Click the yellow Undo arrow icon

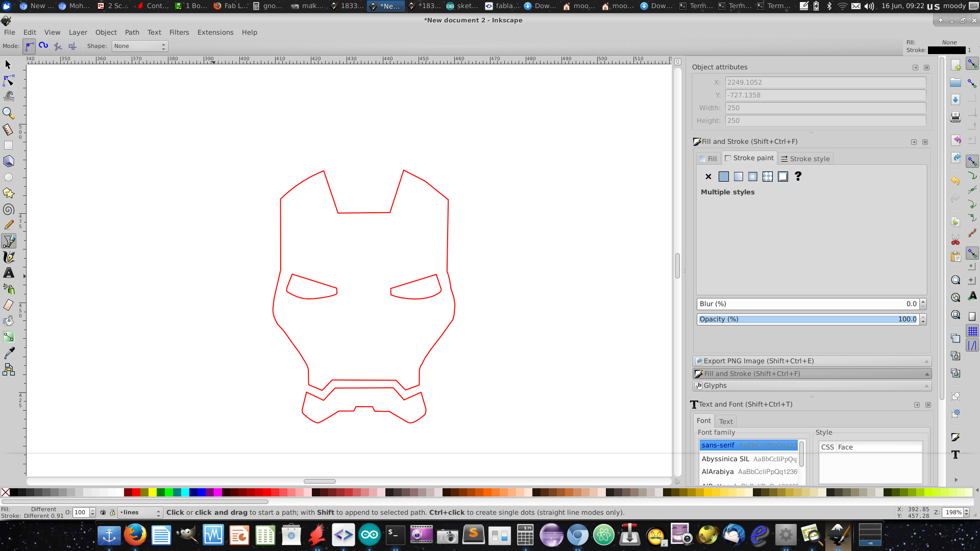click(x=955, y=181)
